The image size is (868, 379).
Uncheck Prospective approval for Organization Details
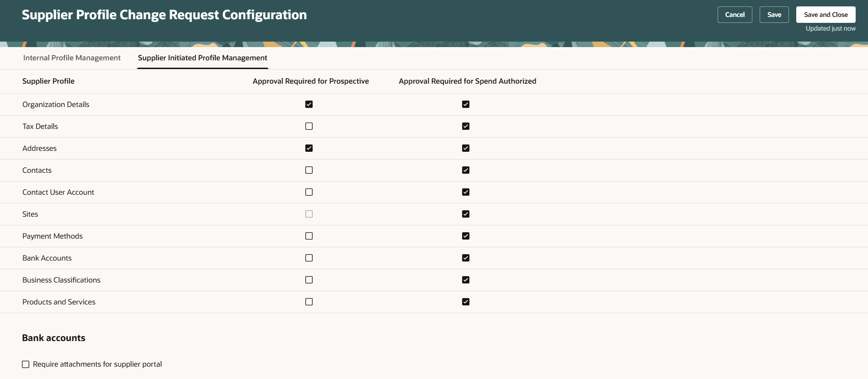pyautogui.click(x=309, y=104)
